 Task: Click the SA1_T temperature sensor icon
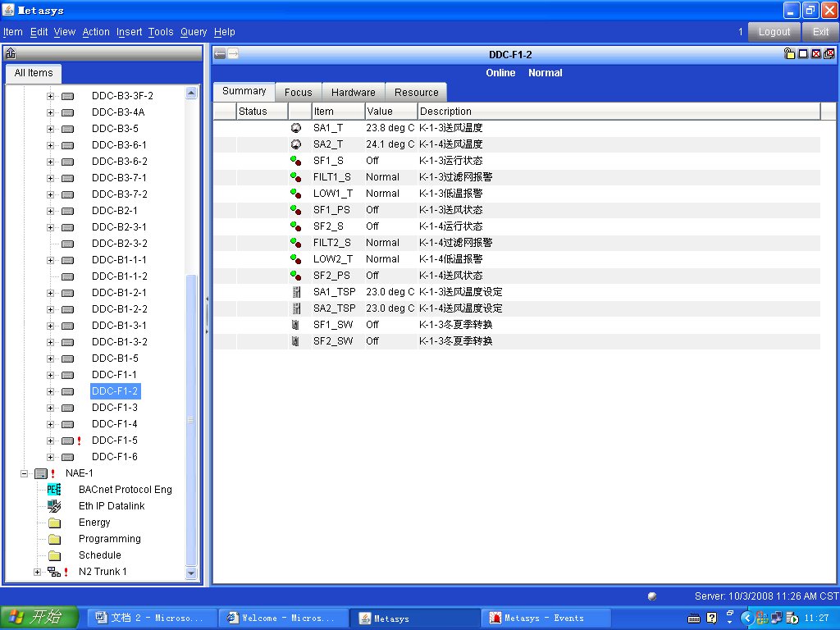click(x=296, y=128)
